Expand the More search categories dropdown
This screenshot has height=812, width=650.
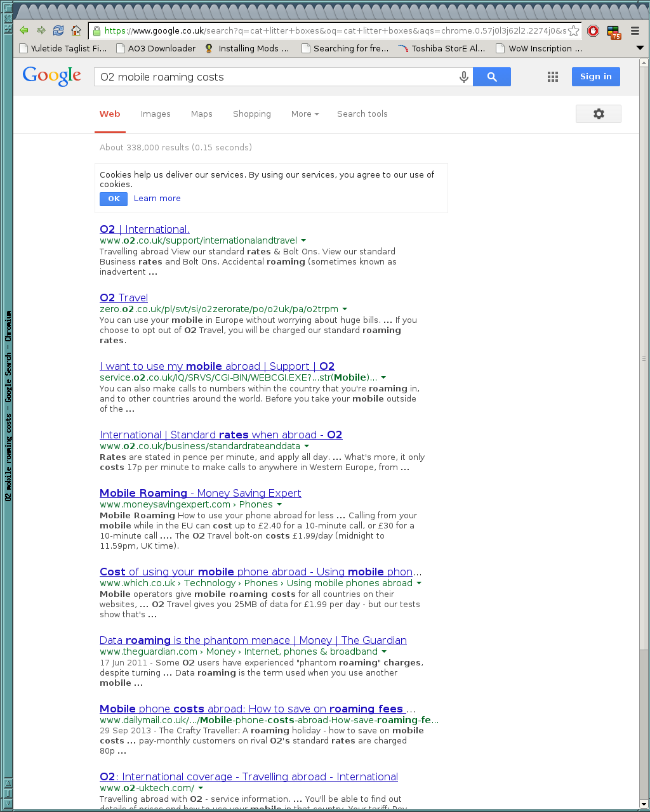coord(305,114)
